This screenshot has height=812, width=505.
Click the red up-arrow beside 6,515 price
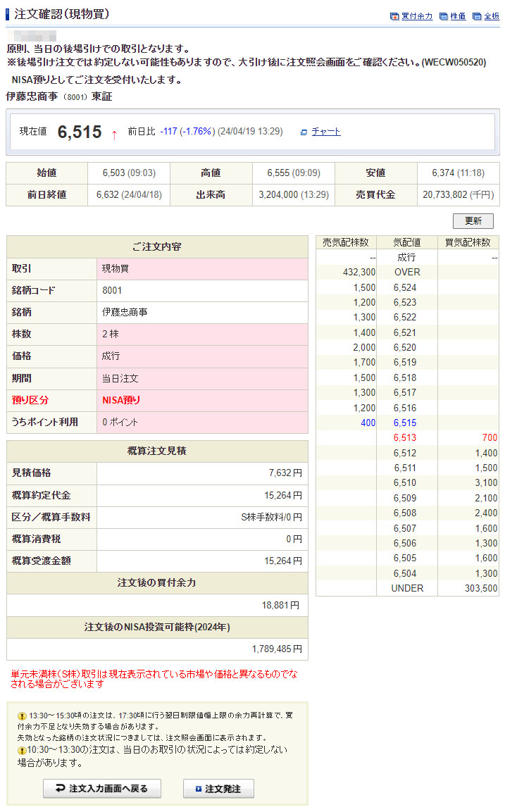115,134
